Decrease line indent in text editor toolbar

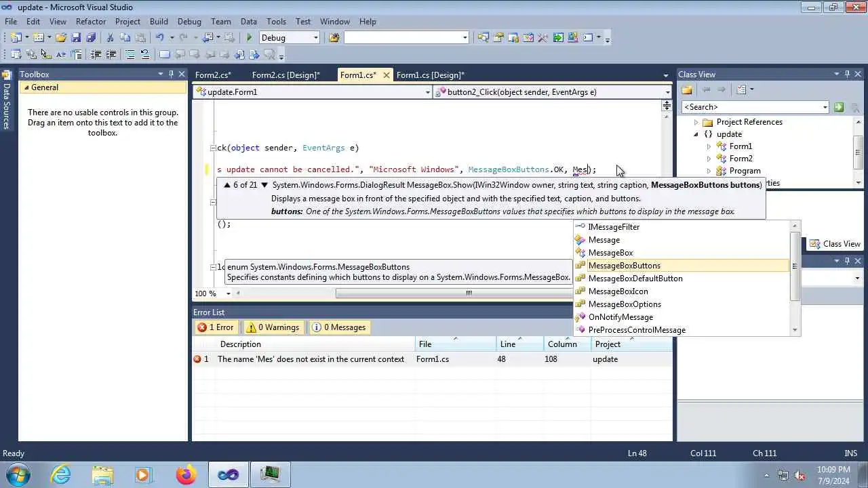[x=96, y=55]
